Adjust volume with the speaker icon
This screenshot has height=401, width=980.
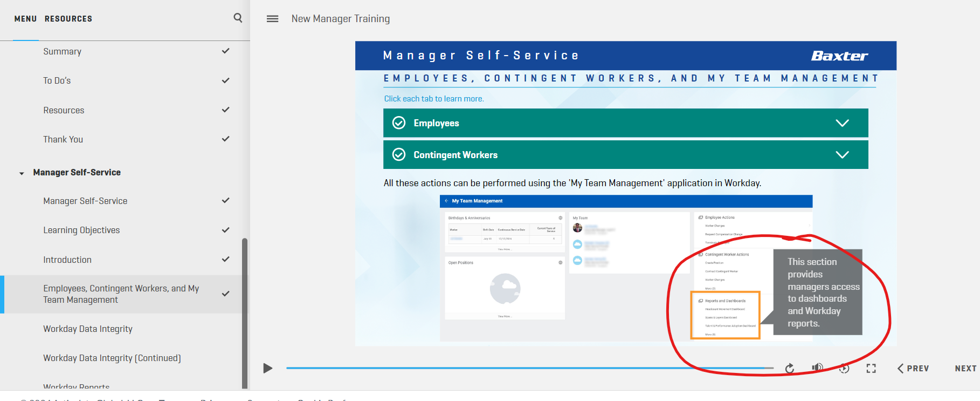[x=817, y=368]
